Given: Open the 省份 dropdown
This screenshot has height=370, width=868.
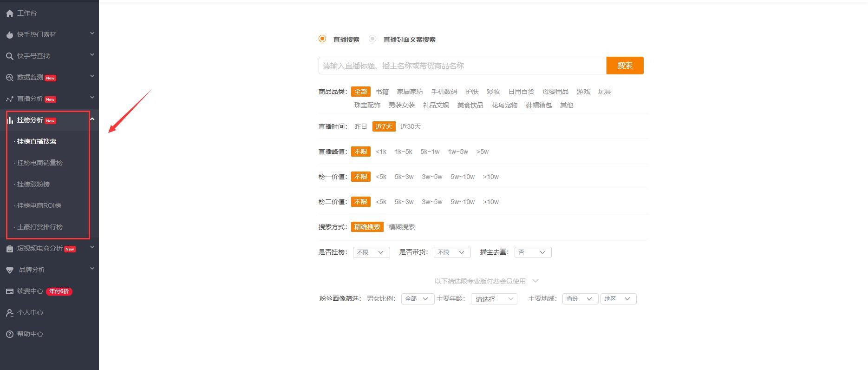Looking at the screenshot, I should [580, 299].
